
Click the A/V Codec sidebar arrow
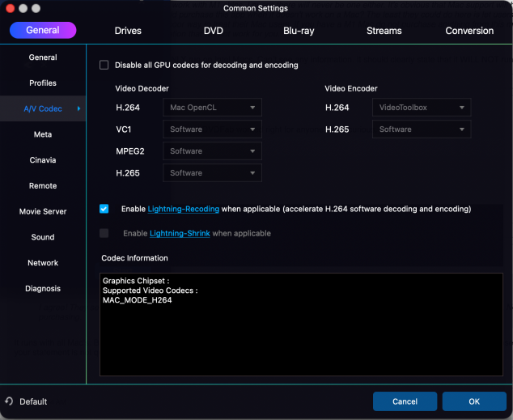78,108
